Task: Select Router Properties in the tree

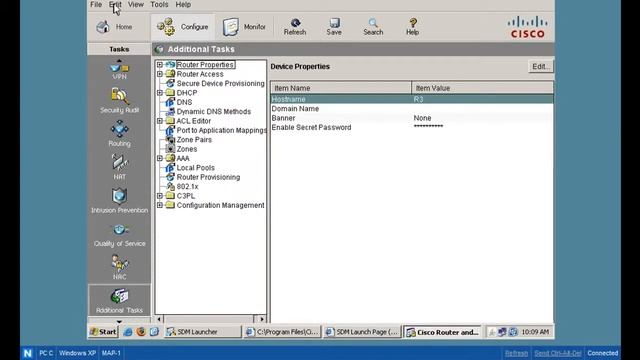Action: [x=205, y=64]
